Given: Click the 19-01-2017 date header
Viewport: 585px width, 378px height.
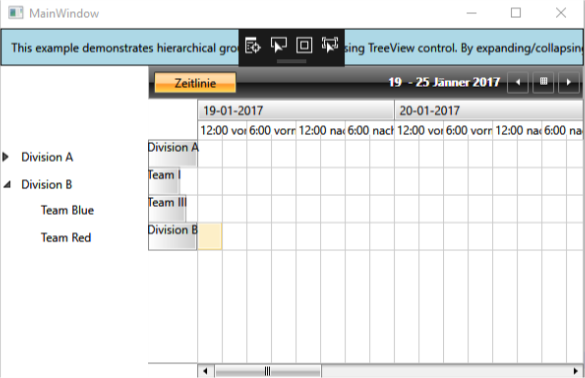Looking at the screenshot, I should (x=296, y=110).
